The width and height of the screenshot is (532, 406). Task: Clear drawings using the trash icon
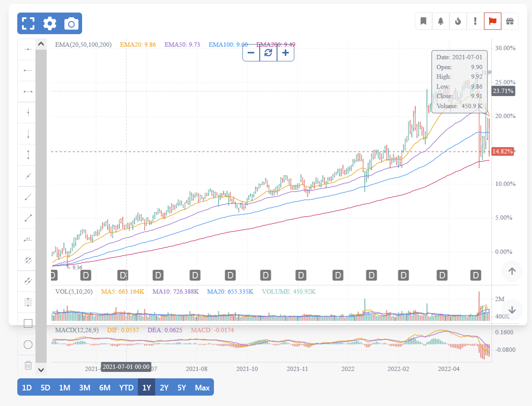[x=27, y=365]
